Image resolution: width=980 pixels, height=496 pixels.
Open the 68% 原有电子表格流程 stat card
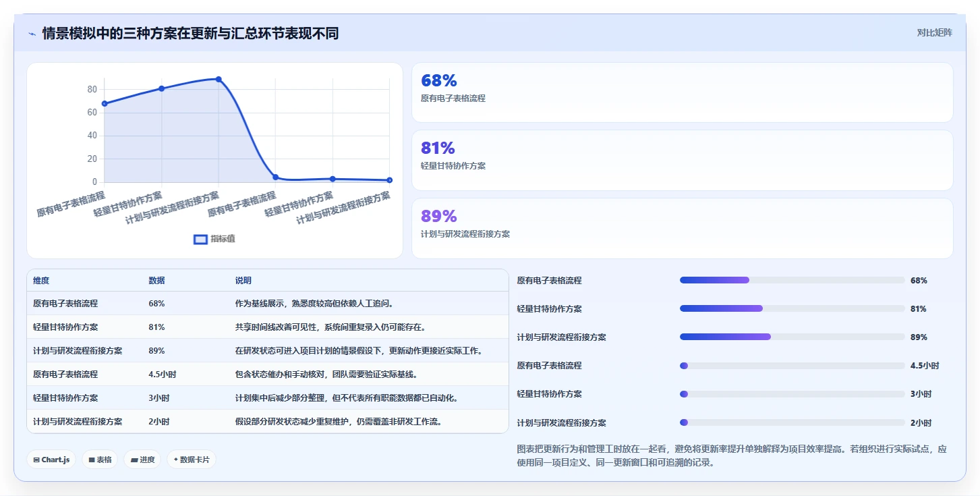(682, 92)
